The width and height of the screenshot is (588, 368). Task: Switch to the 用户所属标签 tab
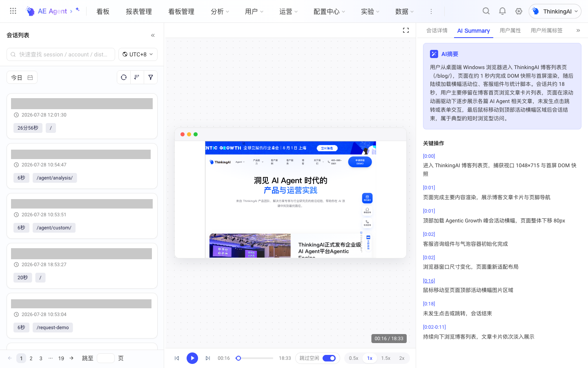[547, 30]
